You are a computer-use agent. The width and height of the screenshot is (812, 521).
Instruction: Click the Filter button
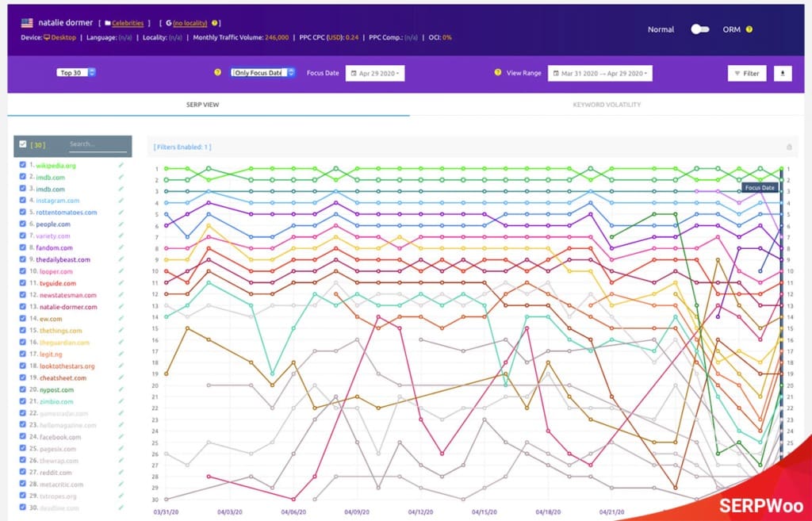point(746,73)
